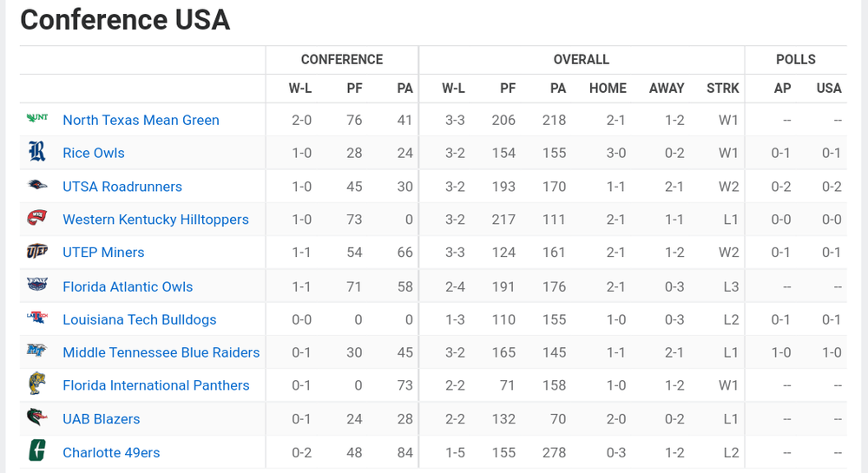868x473 pixels.
Task: Click the North Texas Mean Green logo
Action: (36, 118)
